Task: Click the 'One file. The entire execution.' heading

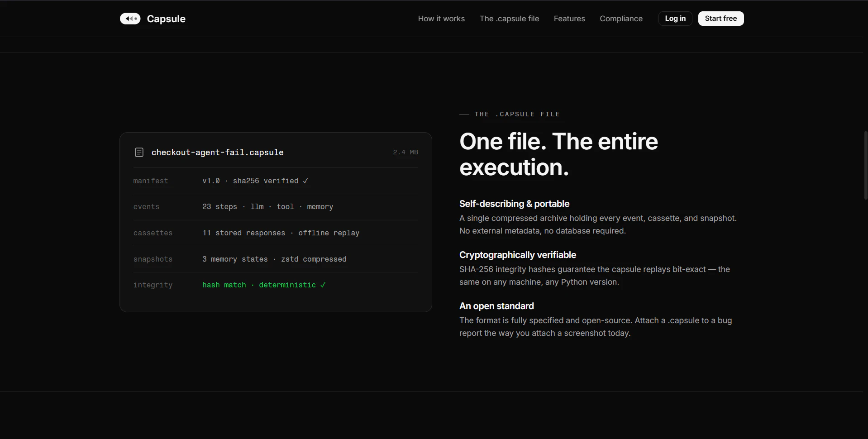Action: tap(558, 154)
